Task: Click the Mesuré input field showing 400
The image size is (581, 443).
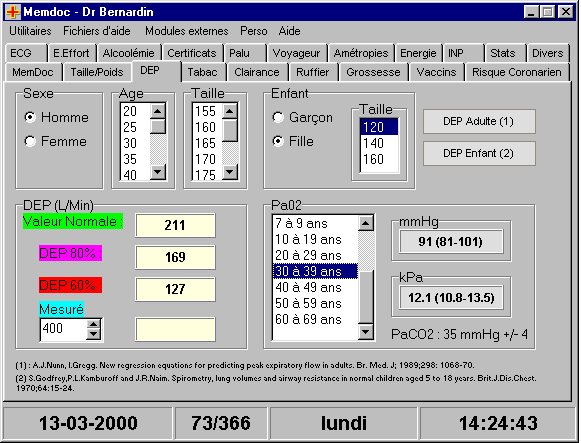Action: [64, 329]
